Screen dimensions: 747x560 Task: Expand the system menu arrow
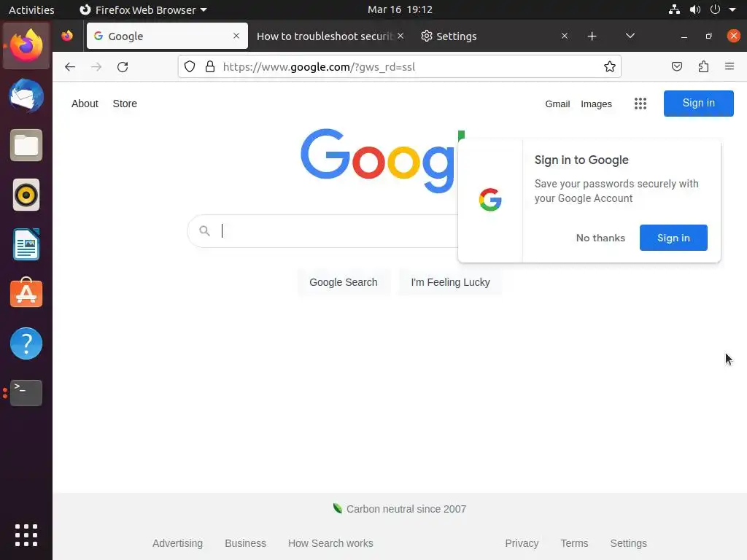[x=732, y=9]
